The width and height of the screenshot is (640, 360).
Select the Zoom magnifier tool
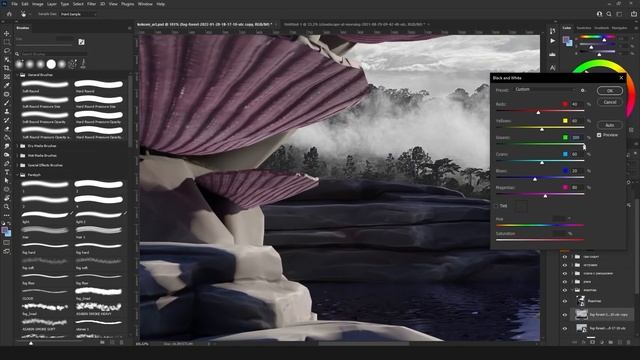7,207
